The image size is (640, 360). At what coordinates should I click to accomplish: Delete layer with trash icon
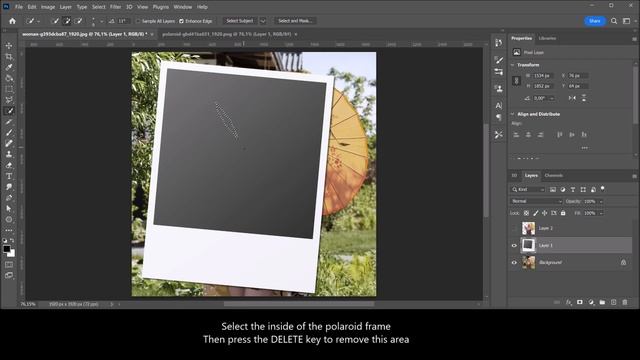625,302
